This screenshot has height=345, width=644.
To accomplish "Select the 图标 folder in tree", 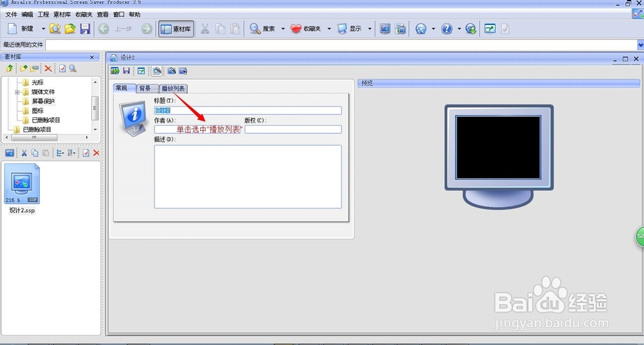I will (37, 111).
